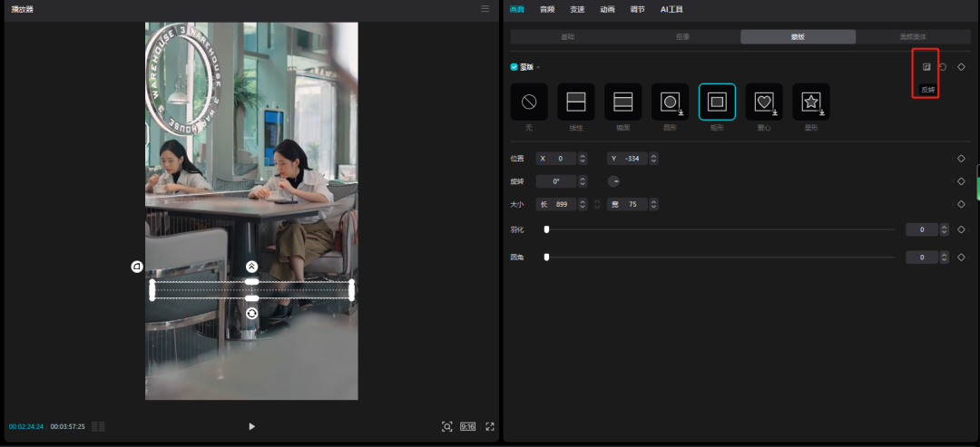Click the 长 length stepper arrows
The image size is (980, 447).
coord(583,204)
